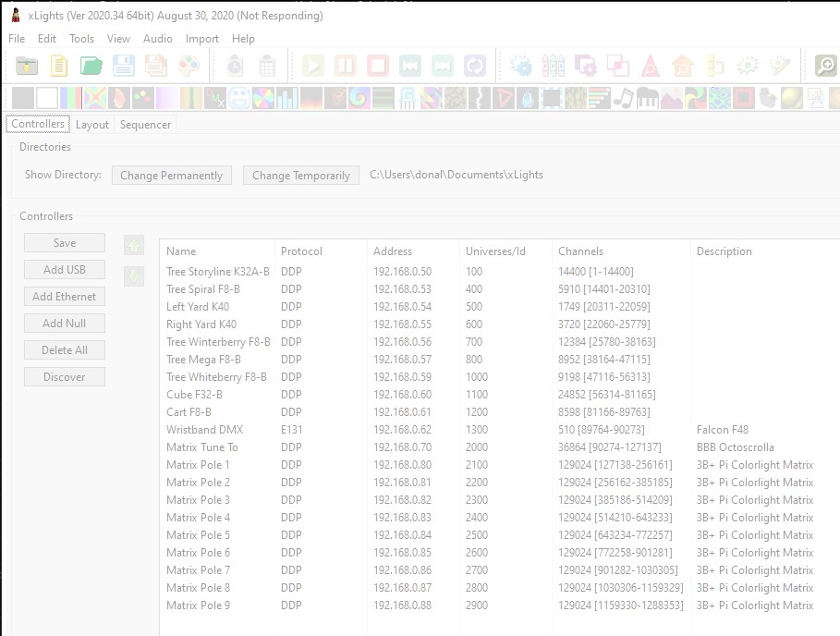
Task: Select the Tree Storyline K32A-B controller row
Action: pos(499,272)
